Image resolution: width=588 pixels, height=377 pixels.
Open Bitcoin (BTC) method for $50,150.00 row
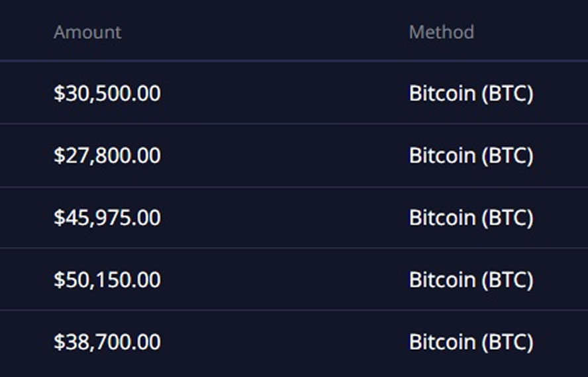click(x=471, y=280)
